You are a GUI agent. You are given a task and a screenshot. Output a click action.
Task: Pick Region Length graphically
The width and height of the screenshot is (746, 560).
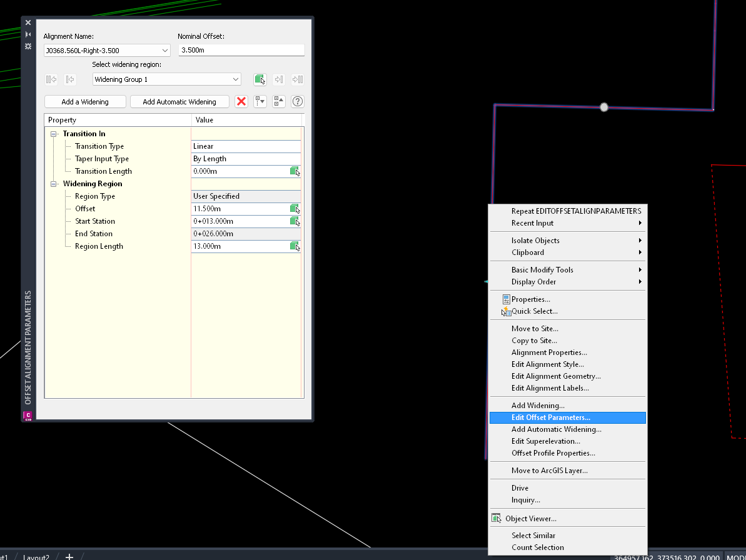(x=295, y=246)
